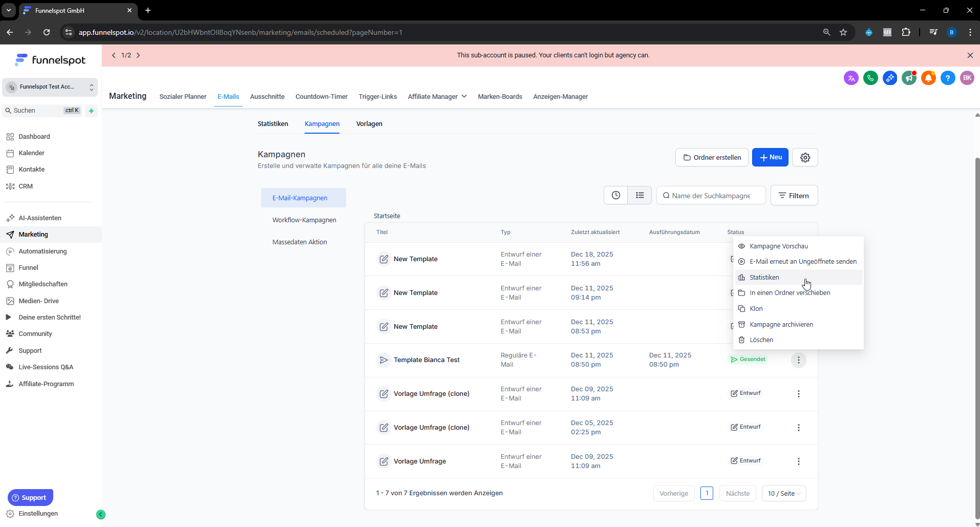Open the Chrome media control icon
The image size is (980, 527).
point(933,32)
